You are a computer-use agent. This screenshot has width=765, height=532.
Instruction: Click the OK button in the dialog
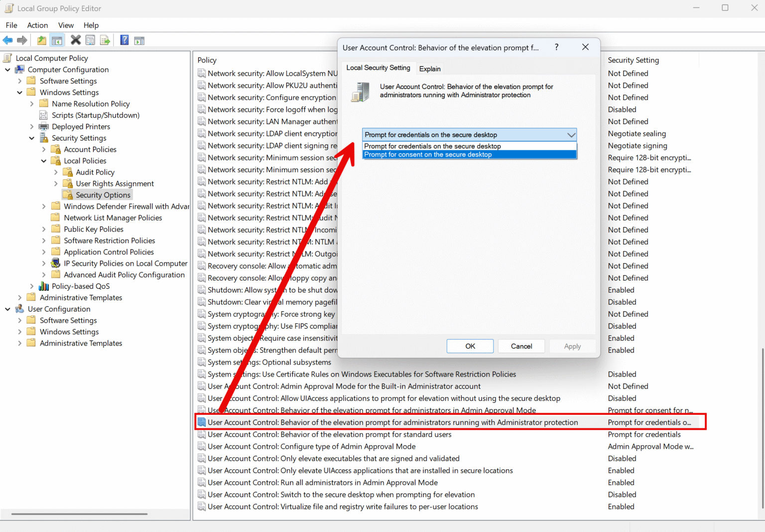[470, 346]
